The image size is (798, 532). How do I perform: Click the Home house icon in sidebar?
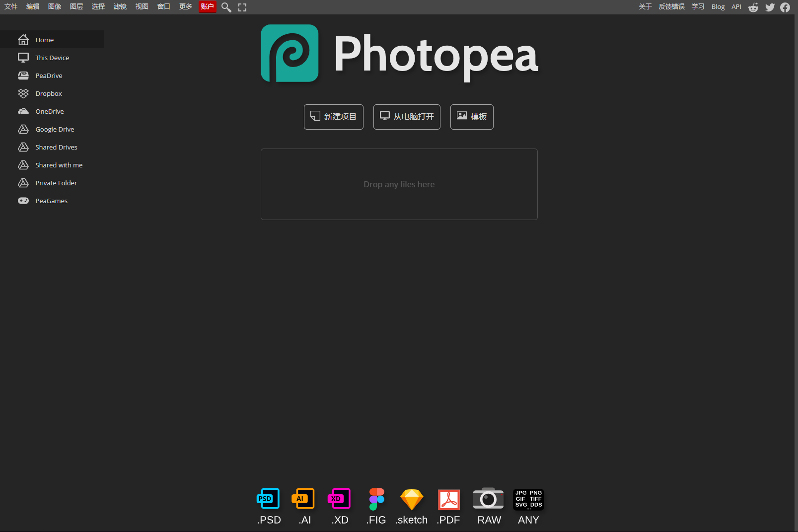tap(23, 40)
